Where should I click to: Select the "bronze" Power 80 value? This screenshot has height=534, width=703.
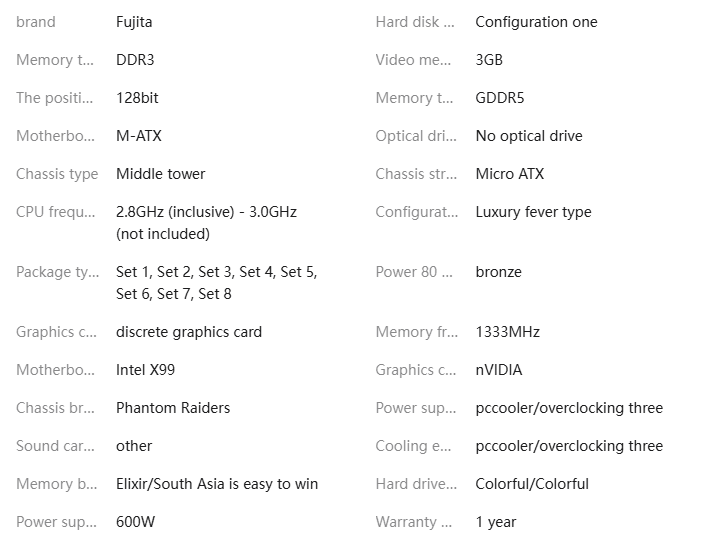tap(498, 272)
